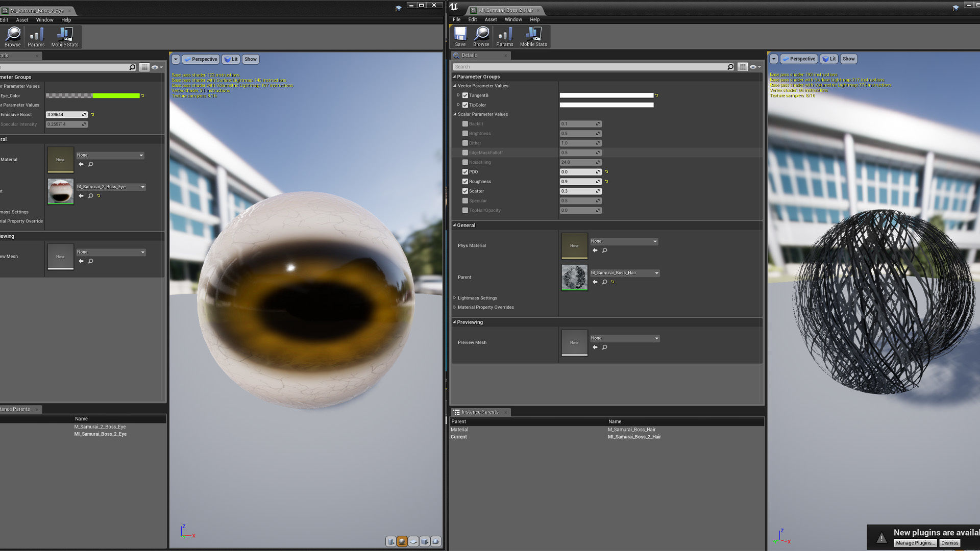Reset PDO value to default arrow
Image resolution: width=980 pixels, height=551 pixels.
(x=606, y=172)
